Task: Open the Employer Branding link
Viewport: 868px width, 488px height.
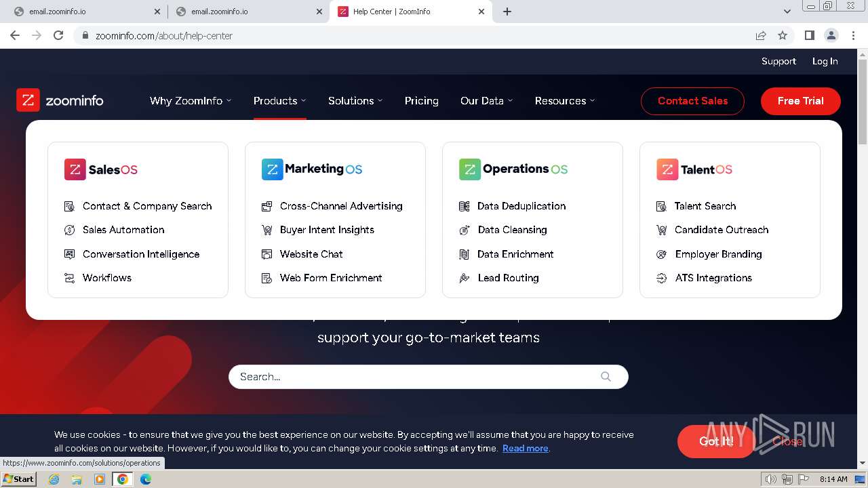Action: [718, 254]
